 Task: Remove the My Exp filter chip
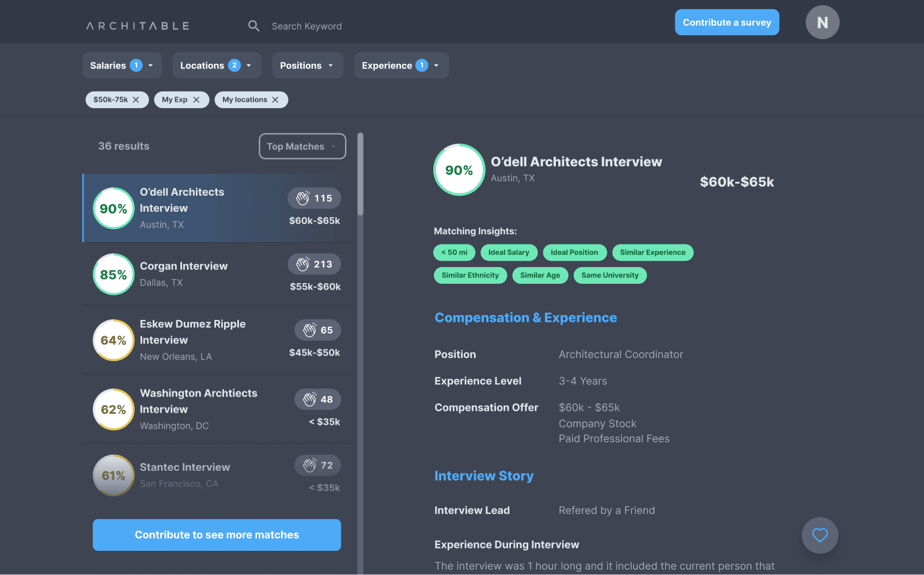pos(196,100)
